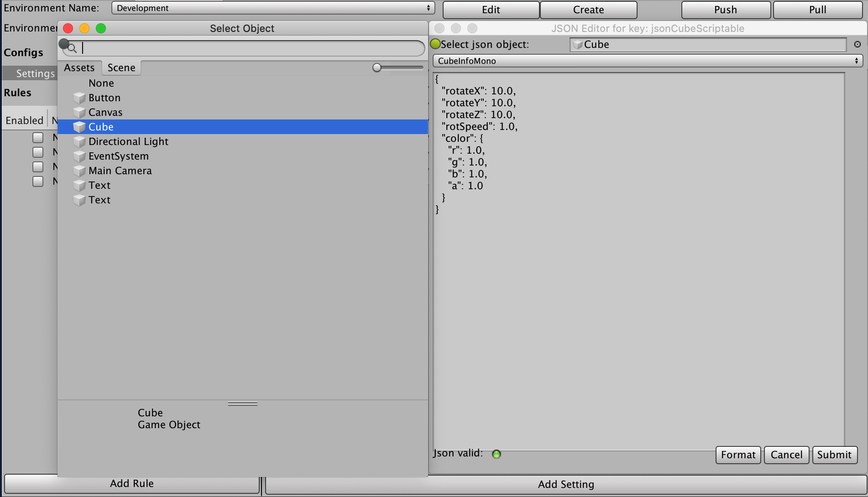Toggle the bottom rule checkbox
The height and width of the screenshot is (497, 868).
coord(38,181)
